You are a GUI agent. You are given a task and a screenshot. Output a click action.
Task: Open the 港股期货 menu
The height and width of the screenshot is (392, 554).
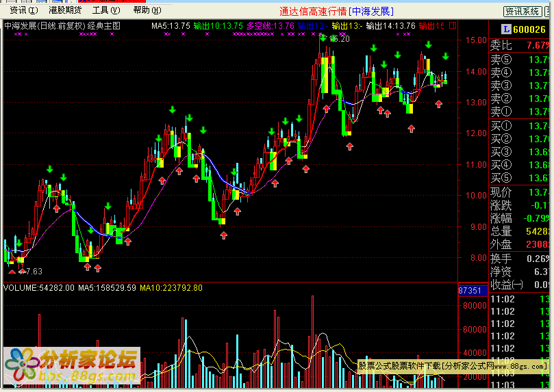[65, 10]
